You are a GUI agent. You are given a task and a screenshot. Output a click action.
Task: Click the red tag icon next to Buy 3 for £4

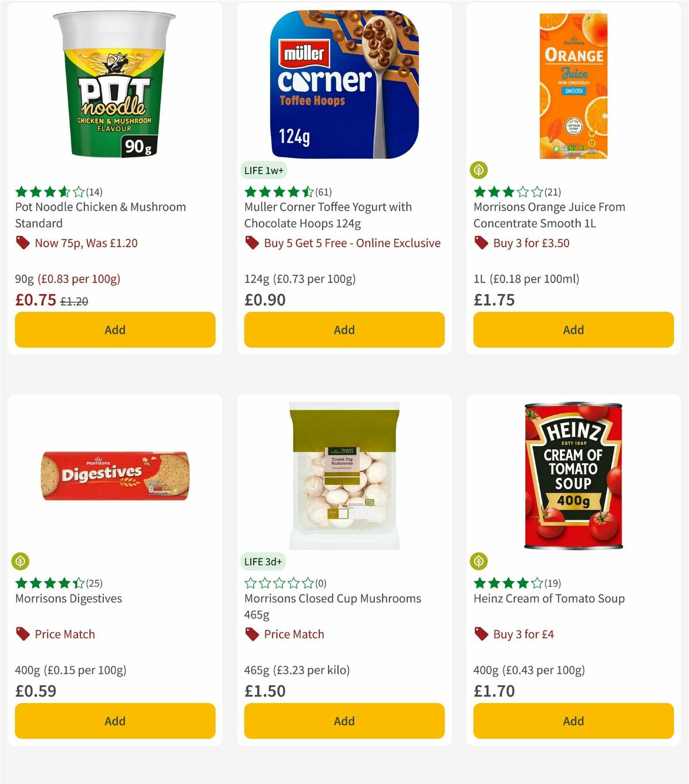click(x=481, y=634)
